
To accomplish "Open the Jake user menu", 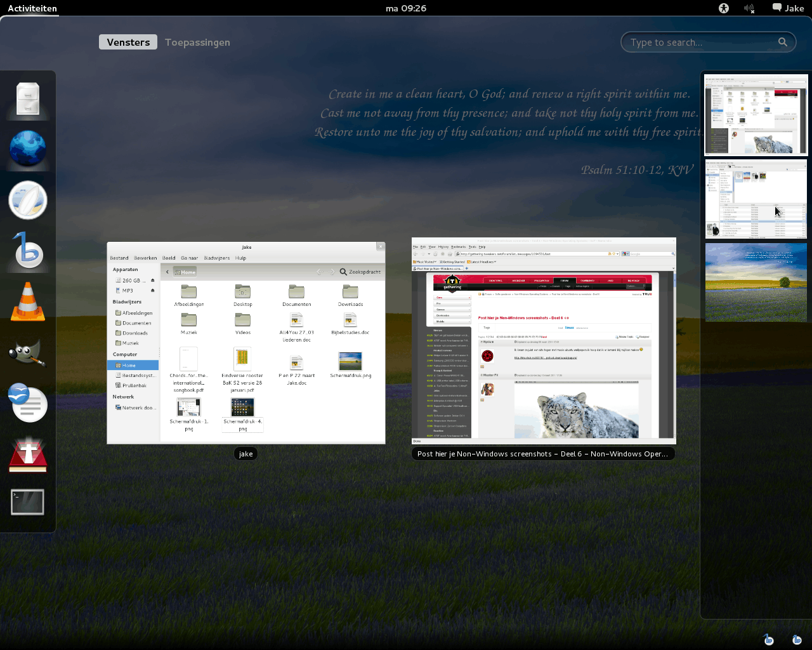I will (788, 8).
